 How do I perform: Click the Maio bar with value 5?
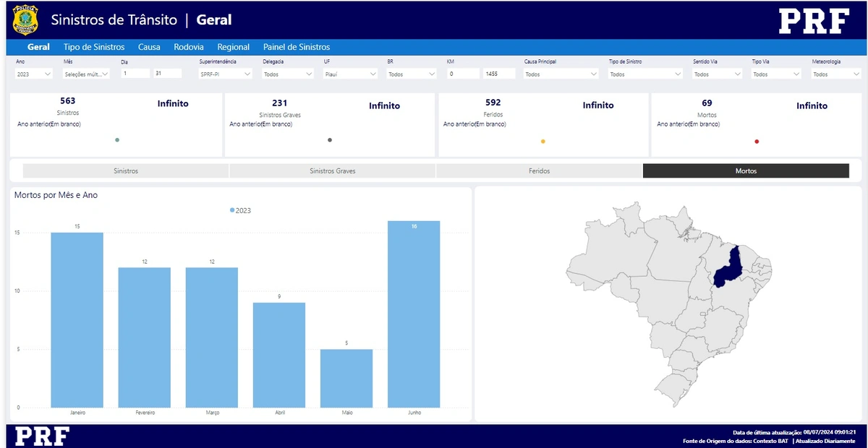click(x=346, y=379)
